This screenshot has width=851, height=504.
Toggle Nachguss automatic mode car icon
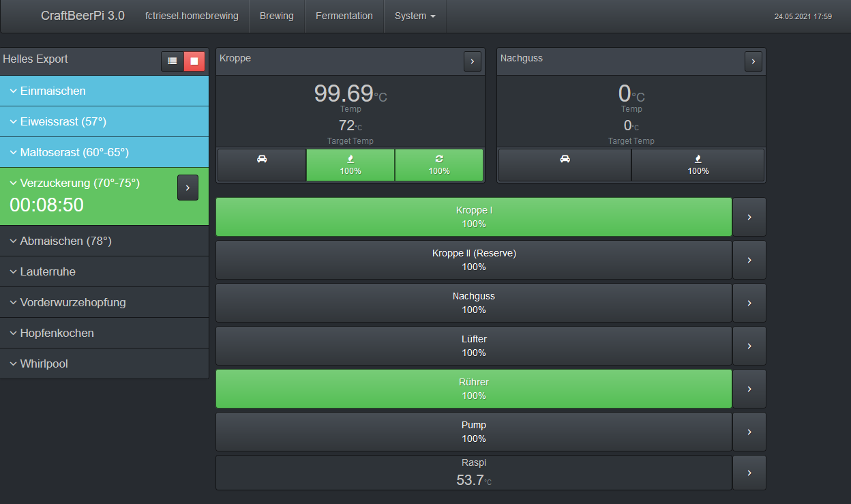coord(565,165)
